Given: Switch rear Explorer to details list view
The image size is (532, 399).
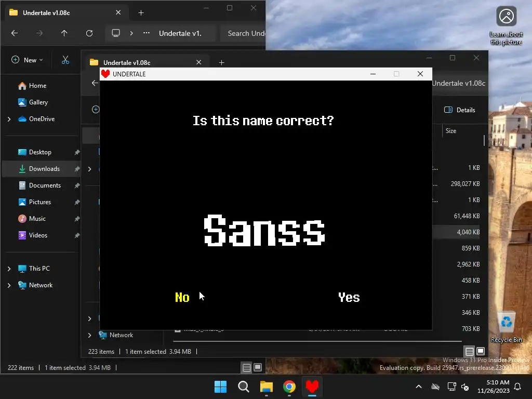Looking at the screenshot, I should click(247, 367).
